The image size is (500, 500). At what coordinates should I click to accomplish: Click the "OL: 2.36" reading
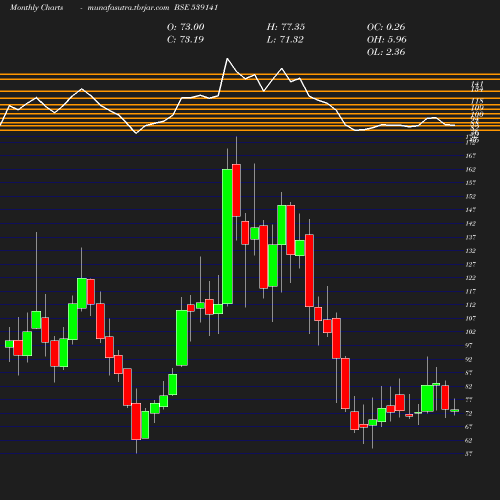(386, 52)
